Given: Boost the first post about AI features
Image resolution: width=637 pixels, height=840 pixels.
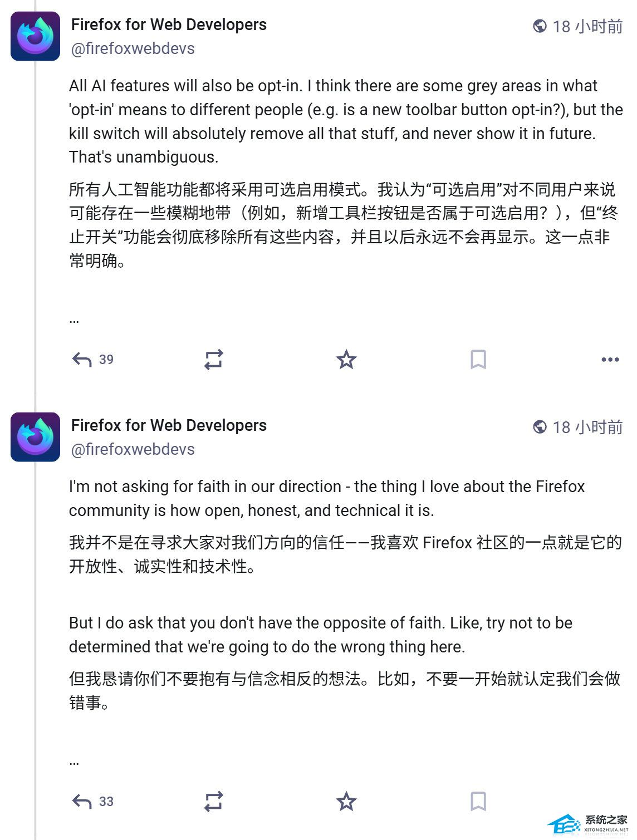Looking at the screenshot, I should coord(213,360).
